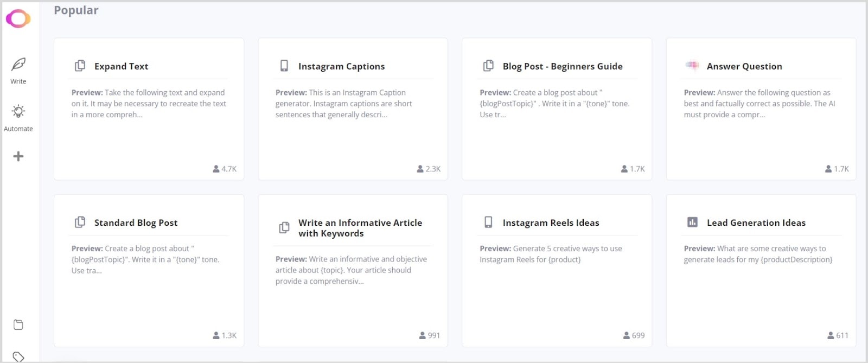Viewport: 868px width, 363px height.
Task: Click the phone icon beside Instagram Captions
Action: click(x=284, y=66)
